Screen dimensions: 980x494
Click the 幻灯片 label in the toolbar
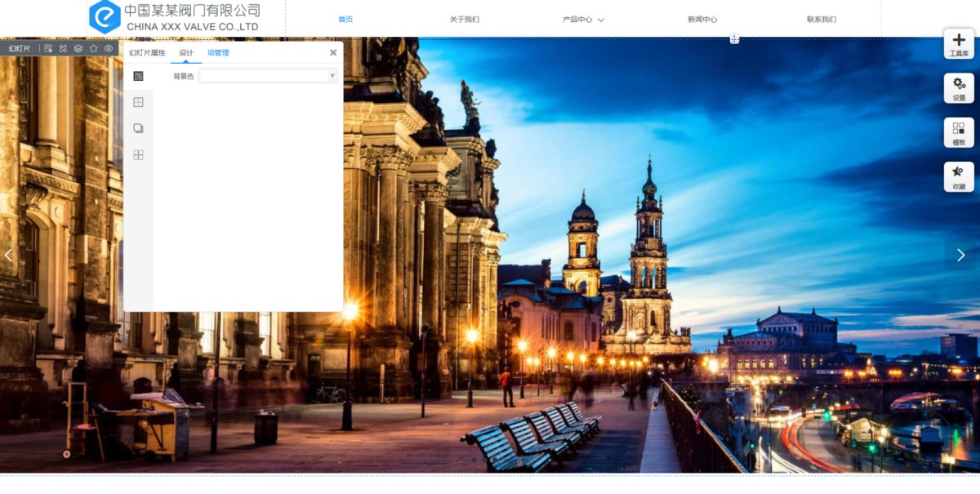pos(20,48)
